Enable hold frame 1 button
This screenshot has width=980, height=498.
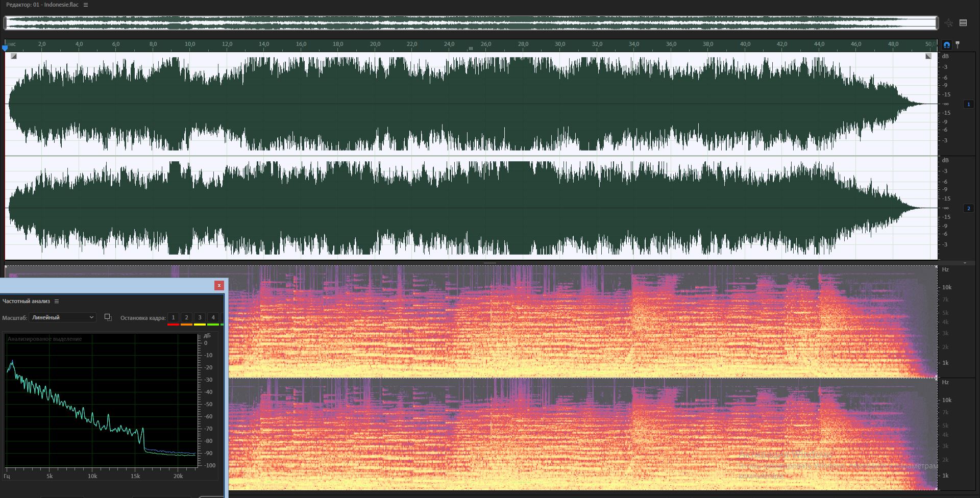(174, 318)
